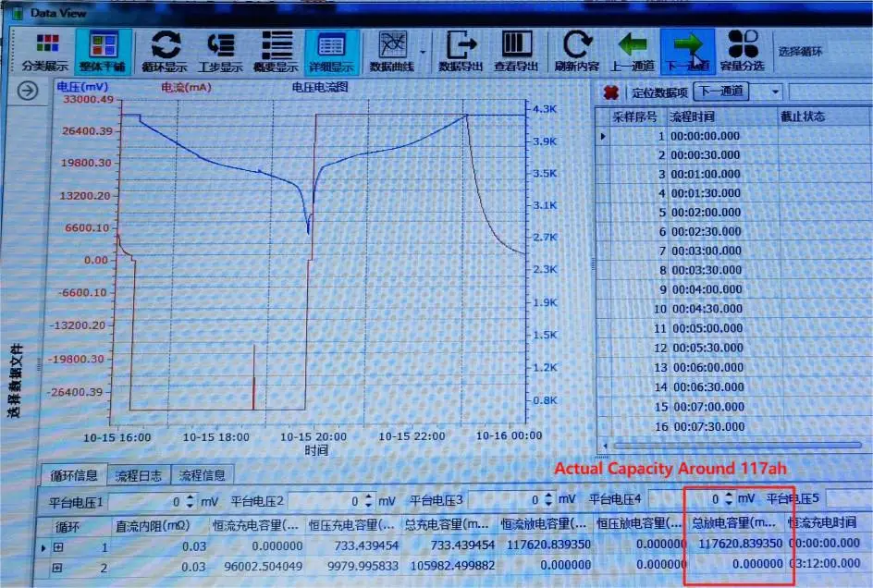Click the 采样序号 column header

[x=634, y=116]
